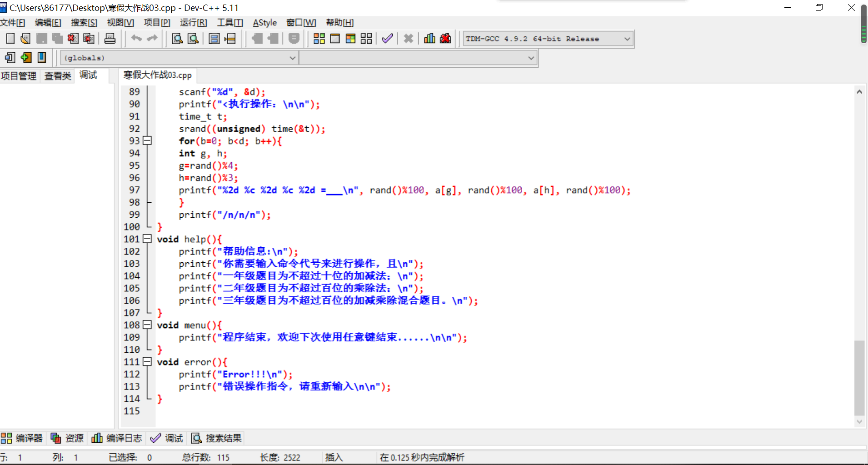Click the Goto Function toolbar icon

pyautogui.click(x=214, y=39)
